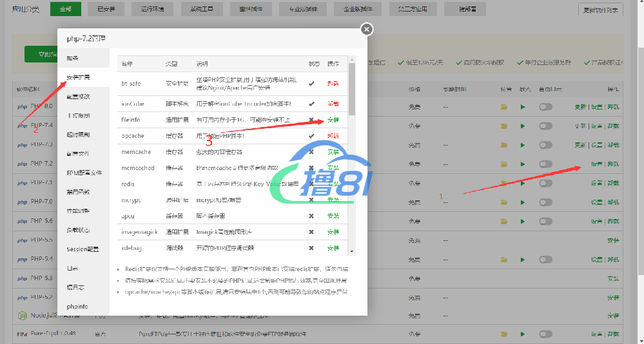Toggle homepage display switch for PHP-5.4
The width and height of the screenshot is (644, 344).
point(546,259)
